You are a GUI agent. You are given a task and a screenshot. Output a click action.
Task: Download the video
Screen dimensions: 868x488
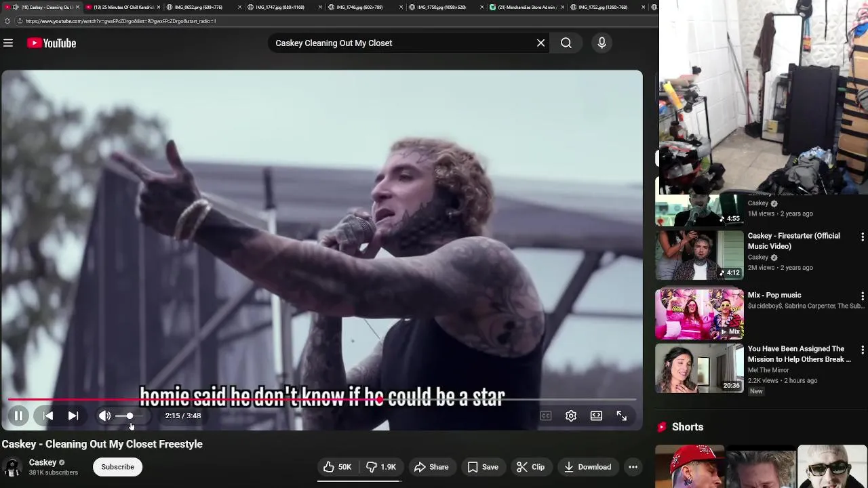587,467
